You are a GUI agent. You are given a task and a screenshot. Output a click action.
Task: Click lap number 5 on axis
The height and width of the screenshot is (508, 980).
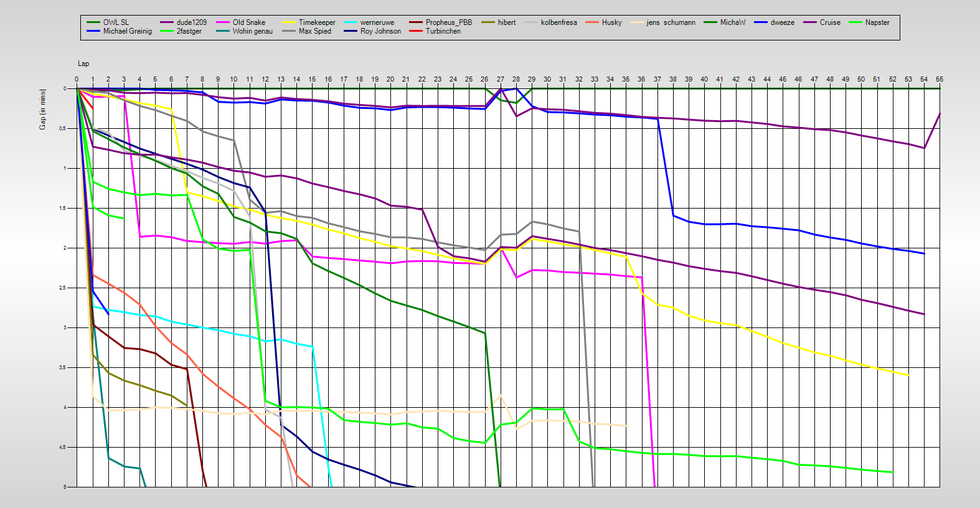[x=155, y=79]
